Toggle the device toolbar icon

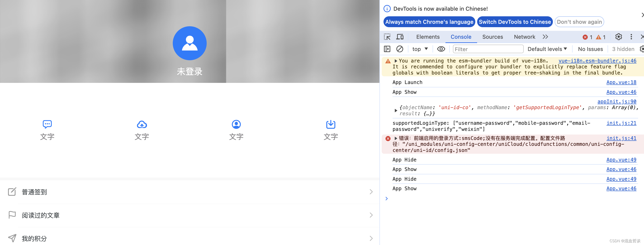coord(400,37)
